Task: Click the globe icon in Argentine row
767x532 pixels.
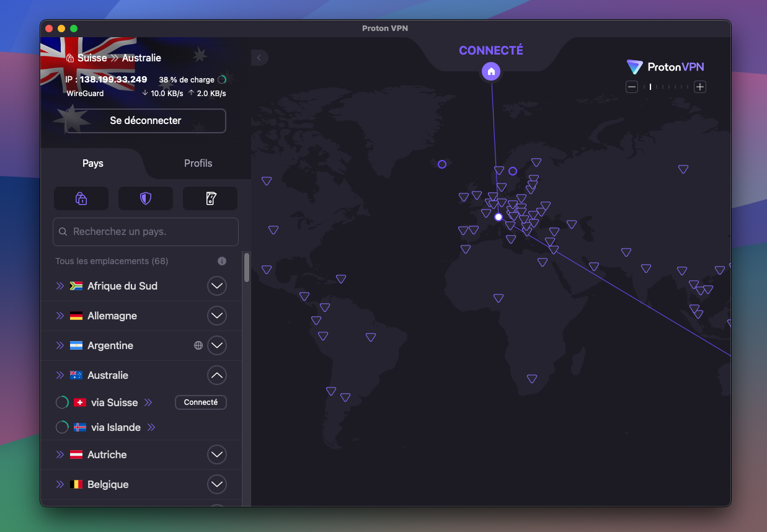Action: (198, 345)
